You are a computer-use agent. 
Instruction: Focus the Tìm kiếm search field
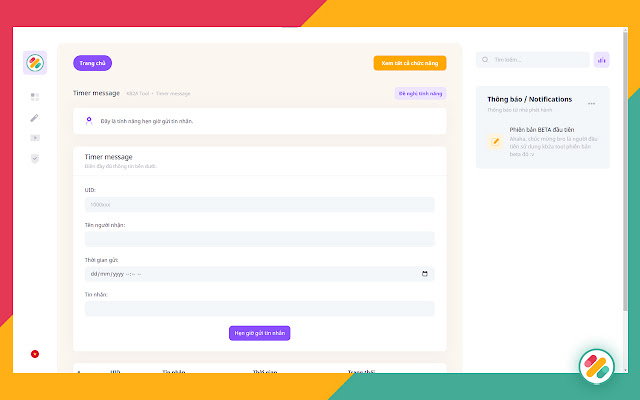533,60
